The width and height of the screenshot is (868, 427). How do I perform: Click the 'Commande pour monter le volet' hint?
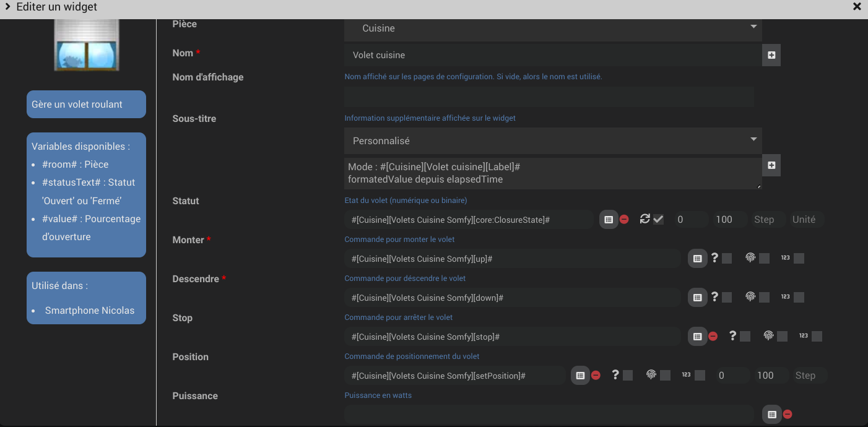pyautogui.click(x=399, y=239)
